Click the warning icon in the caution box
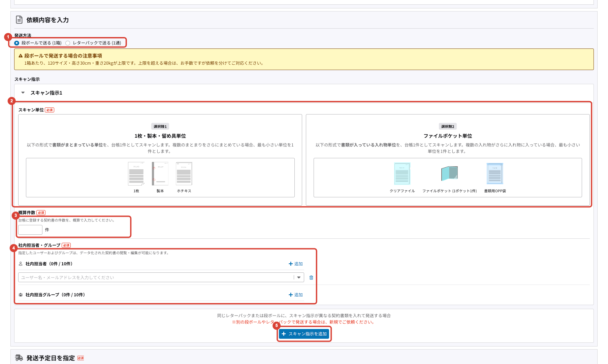The width and height of the screenshot is (608, 364). point(21,56)
